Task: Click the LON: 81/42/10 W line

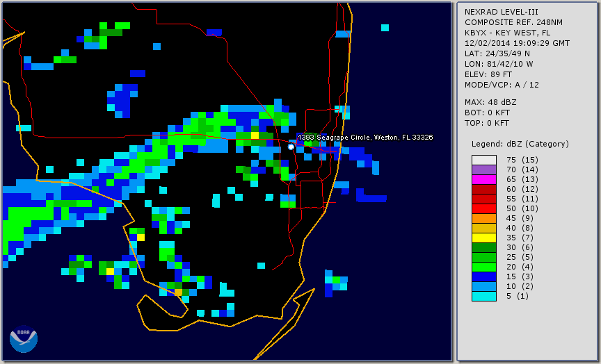Action: click(499, 64)
